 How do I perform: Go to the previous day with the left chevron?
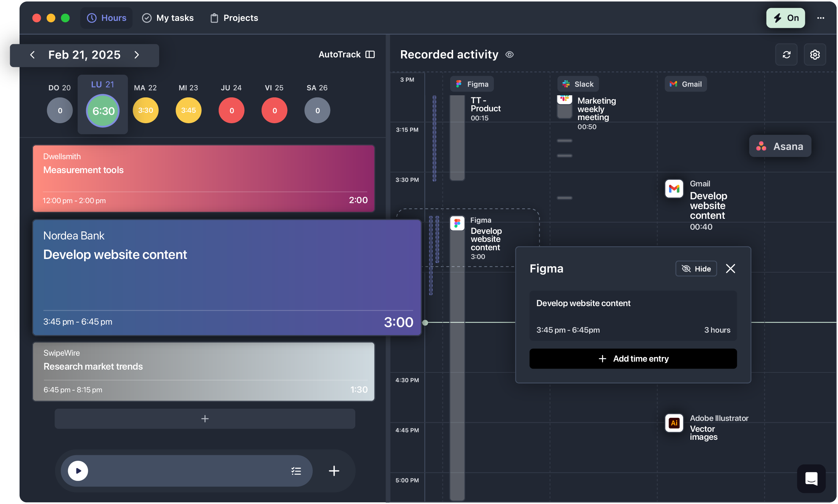(32, 55)
